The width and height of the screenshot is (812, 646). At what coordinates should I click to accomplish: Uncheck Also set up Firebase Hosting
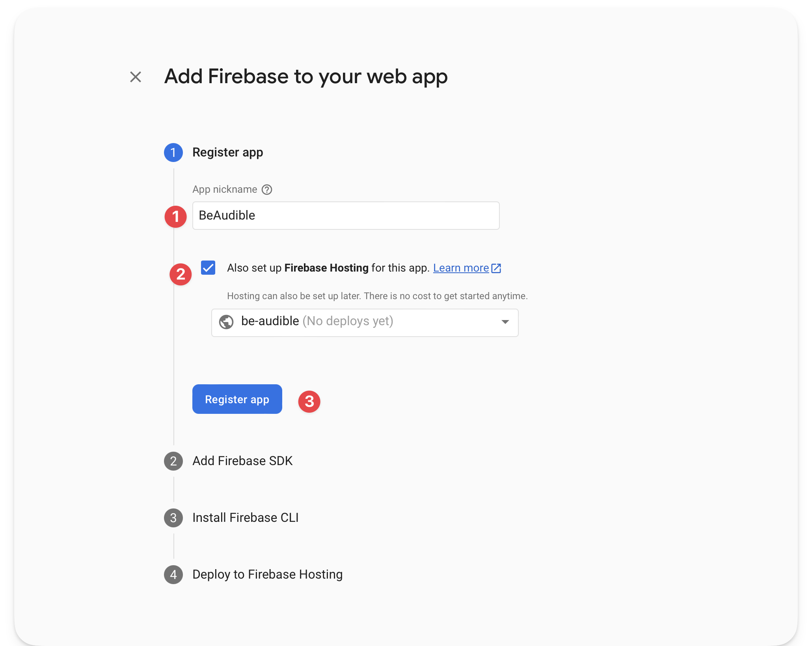click(208, 268)
